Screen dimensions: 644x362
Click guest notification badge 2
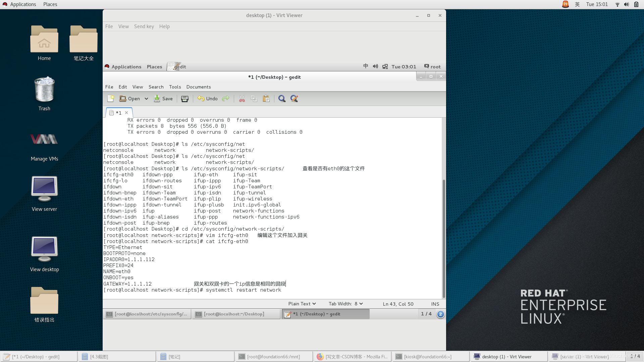coord(440,314)
